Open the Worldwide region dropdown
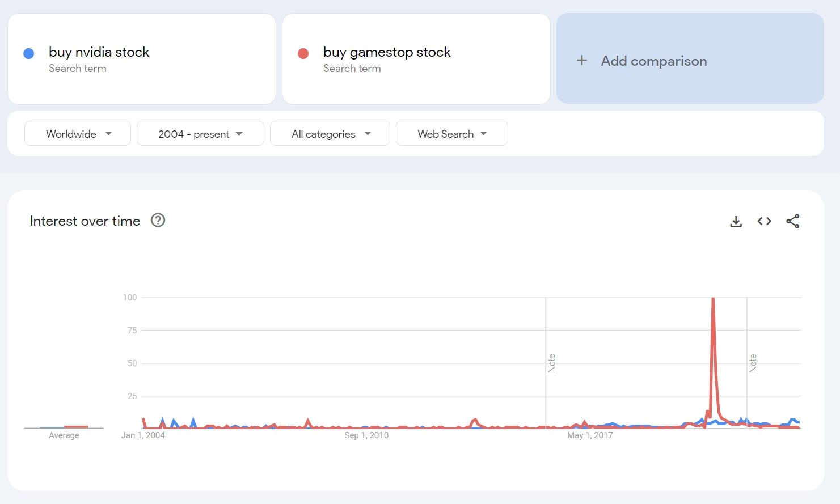 click(x=78, y=134)
